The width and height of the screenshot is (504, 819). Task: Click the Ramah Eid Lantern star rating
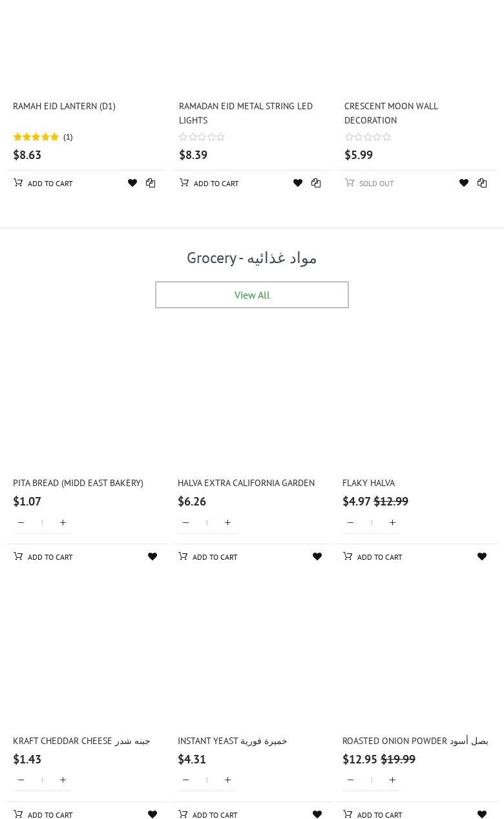click(36, 137)
